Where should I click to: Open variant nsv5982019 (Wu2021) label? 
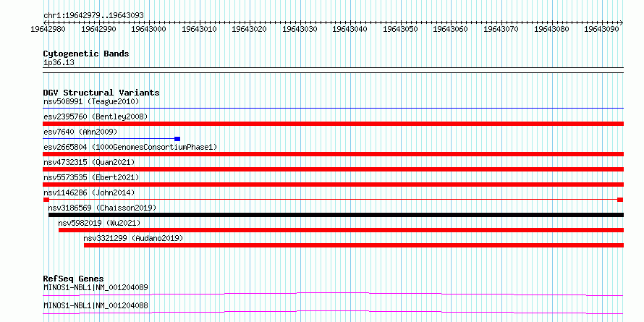tap(99, 223)
